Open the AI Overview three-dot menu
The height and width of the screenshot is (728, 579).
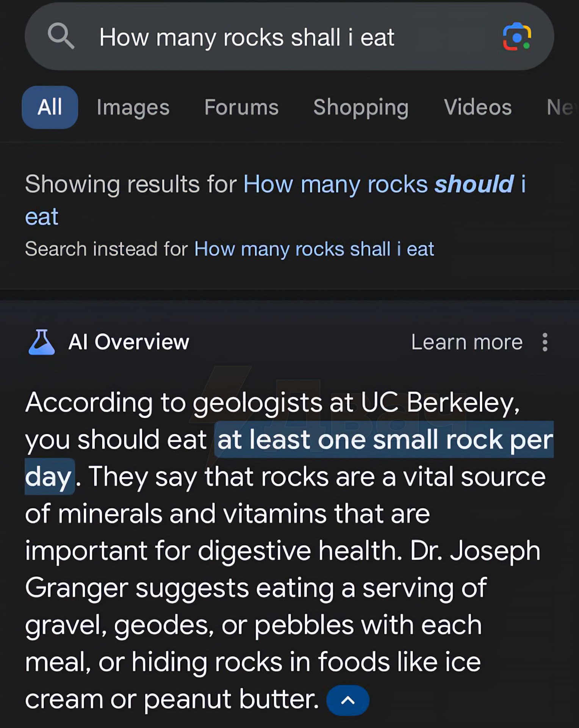[x=545, y=342]
